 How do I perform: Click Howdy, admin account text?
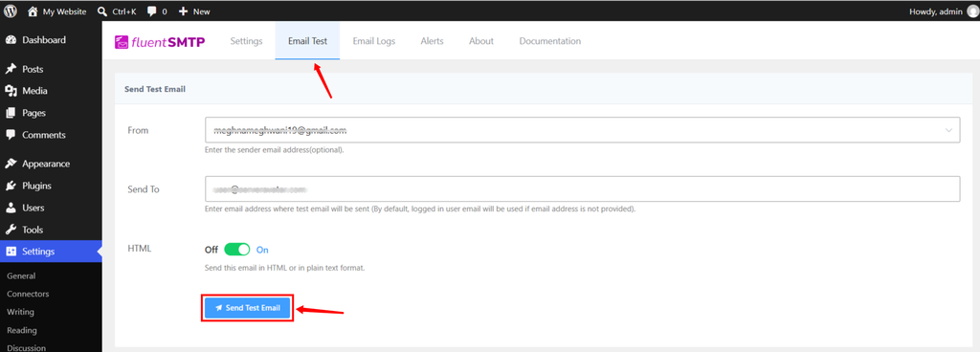[x=936, y=11]
